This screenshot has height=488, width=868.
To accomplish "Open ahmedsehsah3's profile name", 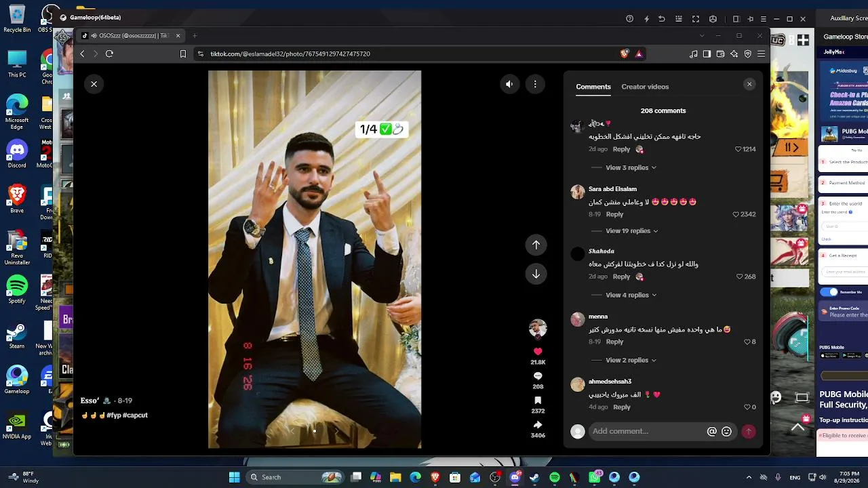I will 610,382.
